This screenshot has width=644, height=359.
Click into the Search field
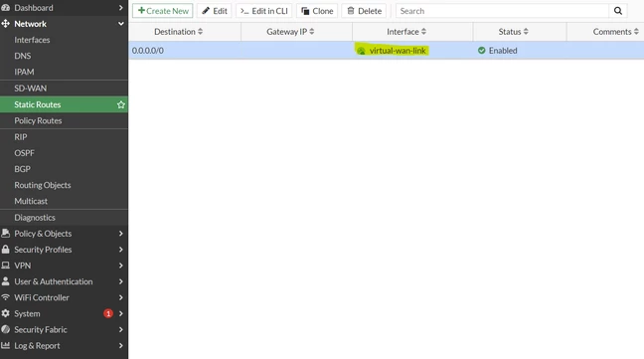click(x=502, y=11)
